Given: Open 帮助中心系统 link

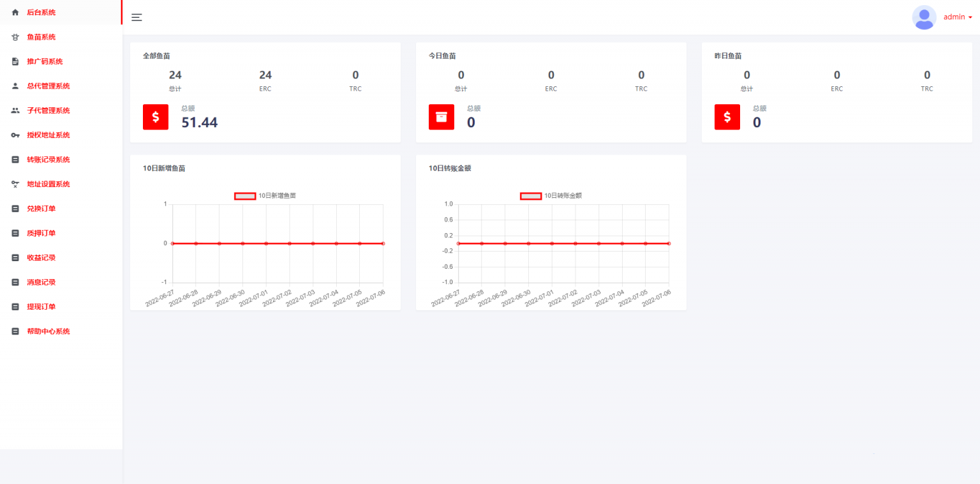Looking at the screenshot, I should 48,331.
